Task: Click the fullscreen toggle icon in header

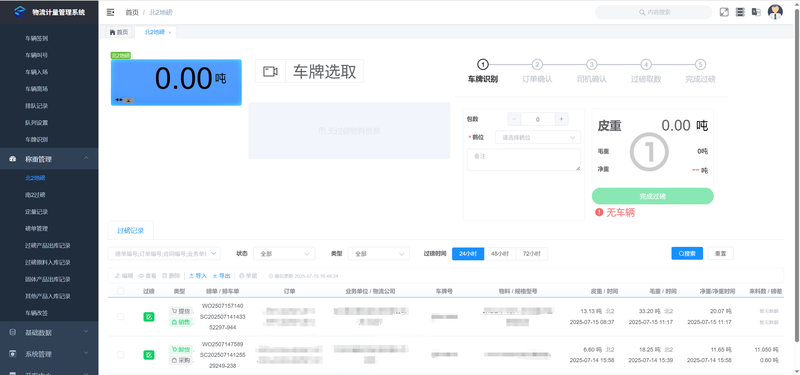Action: (x=723, y=12)
